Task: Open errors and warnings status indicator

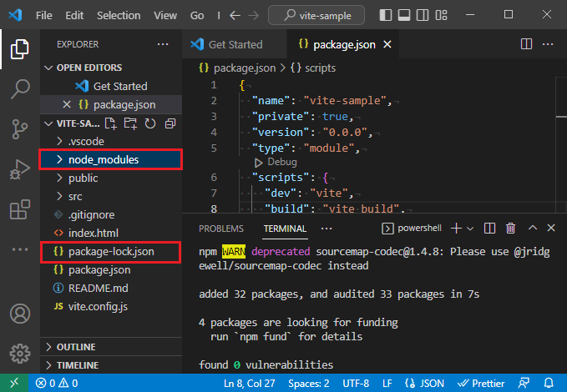Action: point(57,383)
